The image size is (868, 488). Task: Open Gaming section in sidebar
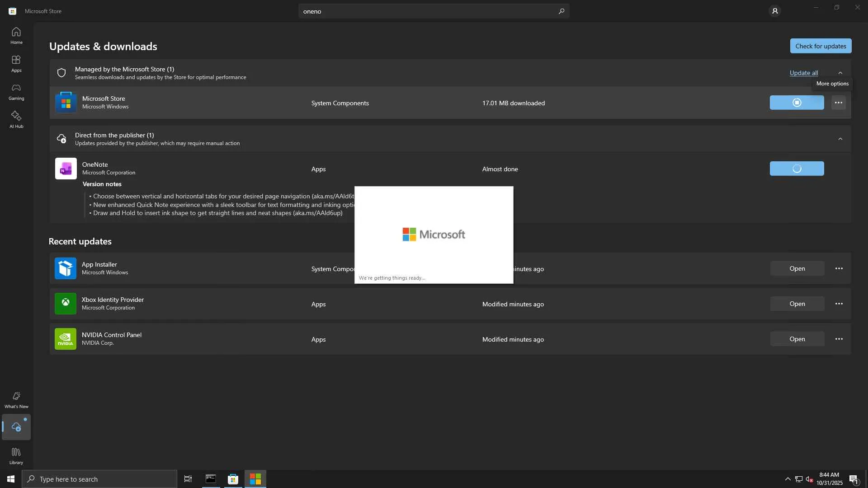coord(16,92)
